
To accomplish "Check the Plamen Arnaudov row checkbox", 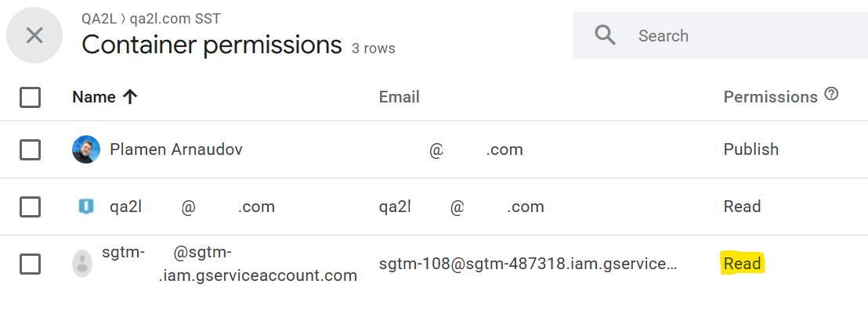I will tap(30, 149).
